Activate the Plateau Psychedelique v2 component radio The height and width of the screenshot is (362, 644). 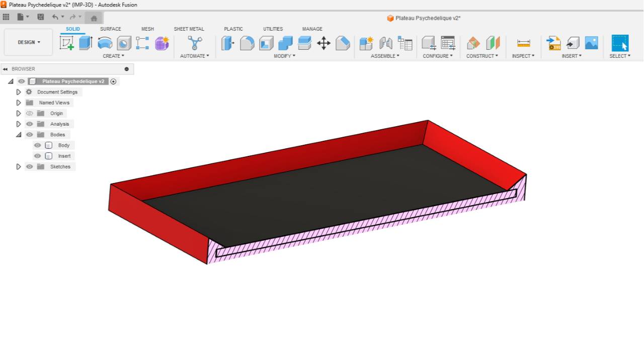pyautogui.click(x=113, y=81)
